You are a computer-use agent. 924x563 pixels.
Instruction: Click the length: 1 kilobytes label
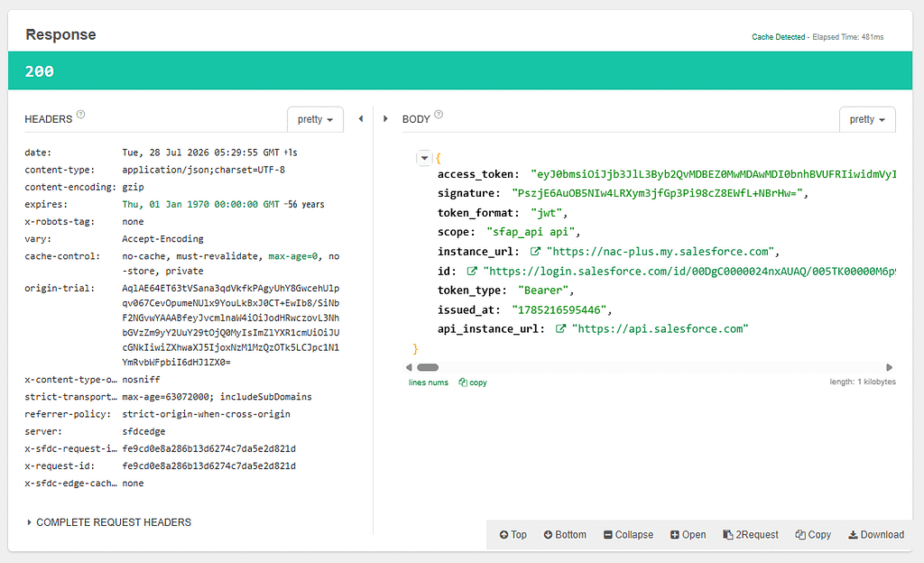pos(863,382)
